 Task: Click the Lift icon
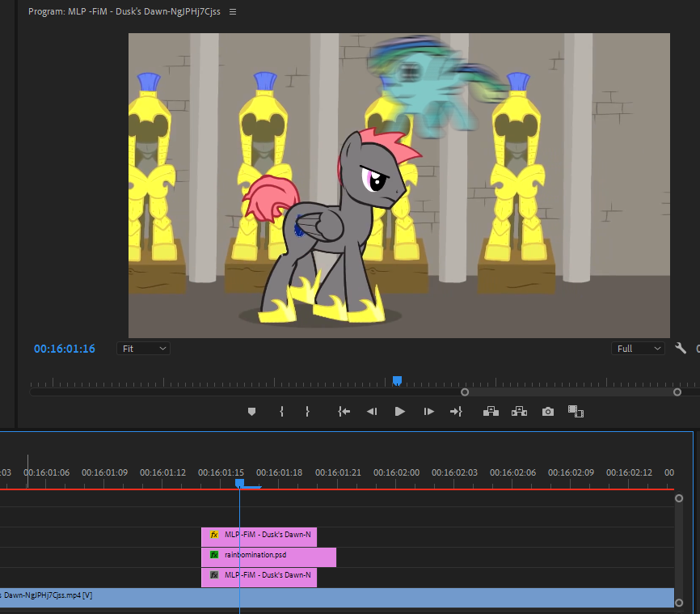coord(491,412)
